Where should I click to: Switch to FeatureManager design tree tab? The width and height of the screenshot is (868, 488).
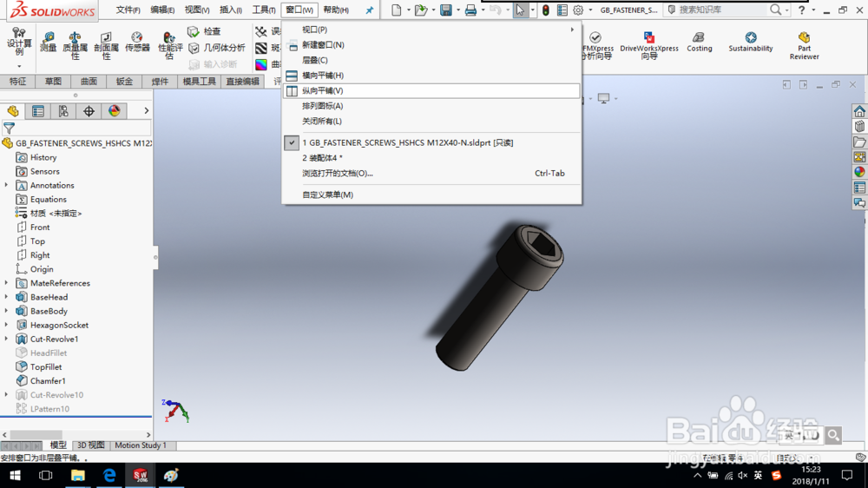pos(13,111)
